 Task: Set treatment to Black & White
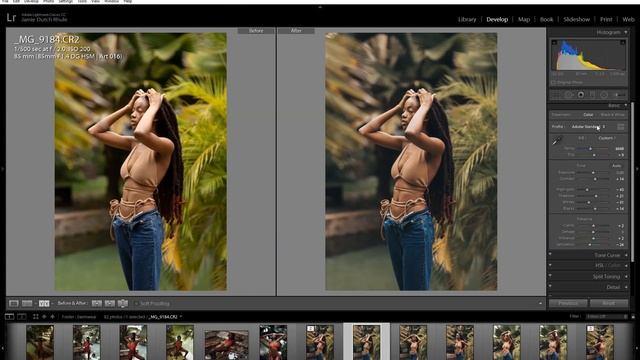[613, 115]
